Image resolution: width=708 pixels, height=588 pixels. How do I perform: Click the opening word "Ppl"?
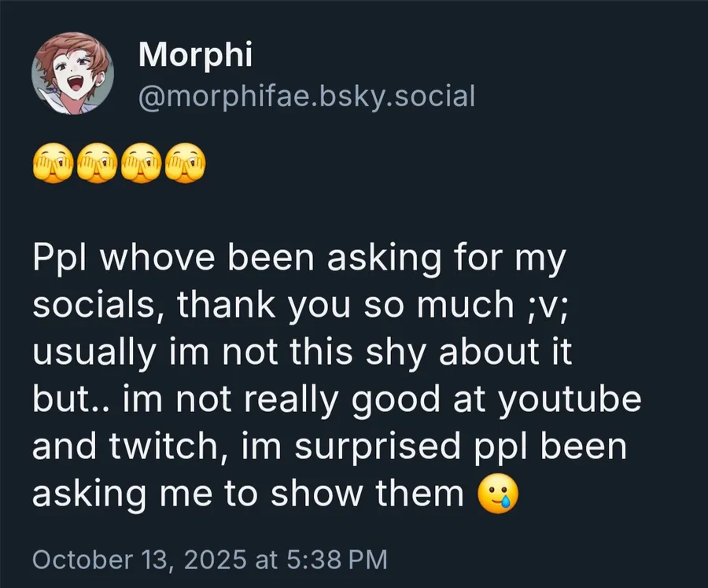pyautogui.click(x=60, y=259)
